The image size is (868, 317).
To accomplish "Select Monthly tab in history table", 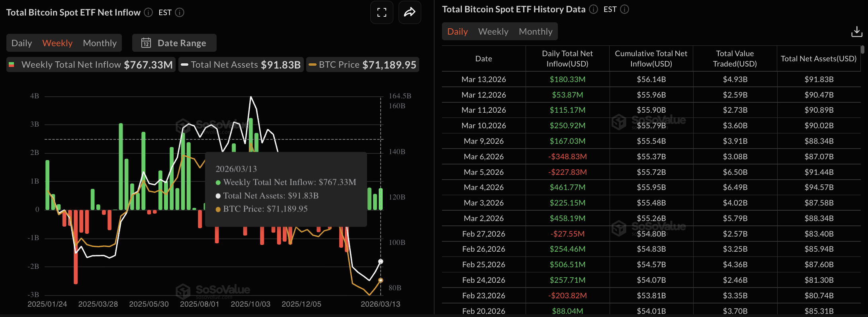I will [x=536, y=31].
